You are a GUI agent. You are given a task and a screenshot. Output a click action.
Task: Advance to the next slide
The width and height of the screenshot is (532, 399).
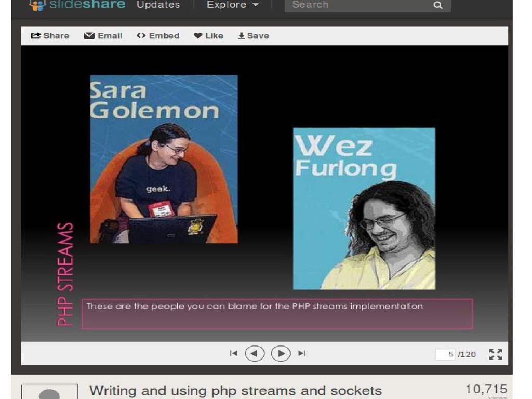coord(281,353)
